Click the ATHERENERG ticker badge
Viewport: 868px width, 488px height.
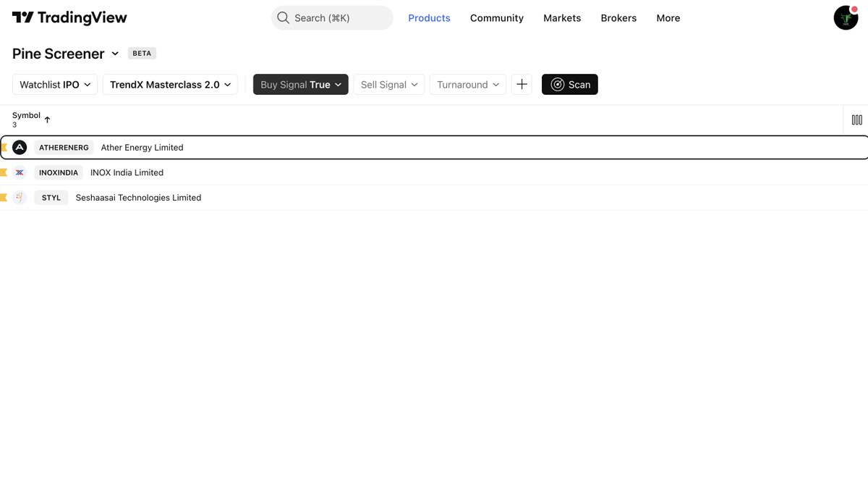click(64, 148)
